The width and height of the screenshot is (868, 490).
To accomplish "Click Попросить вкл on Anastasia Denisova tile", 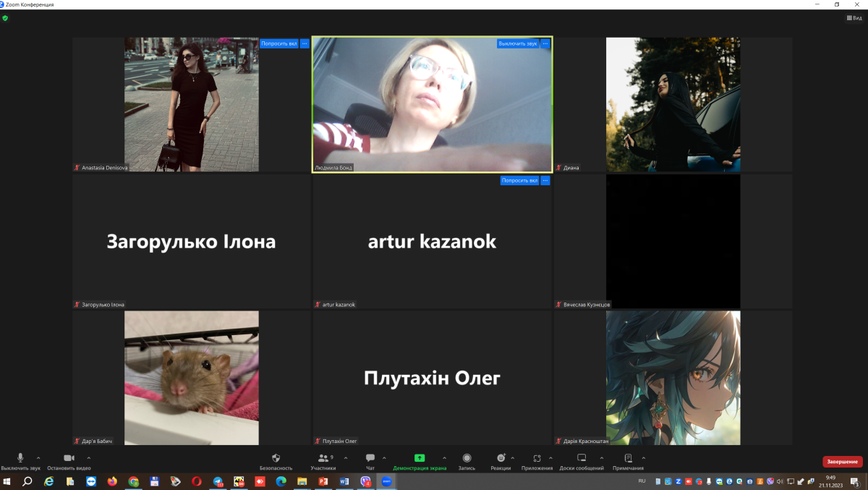I will click(279, 43).
